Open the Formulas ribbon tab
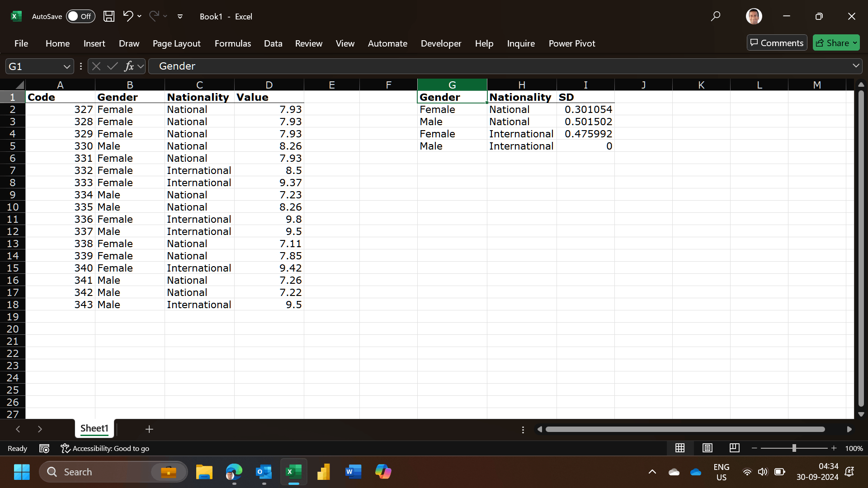Image resolution: width=868 pixels, height=488 pixels. tap(232, 43)
